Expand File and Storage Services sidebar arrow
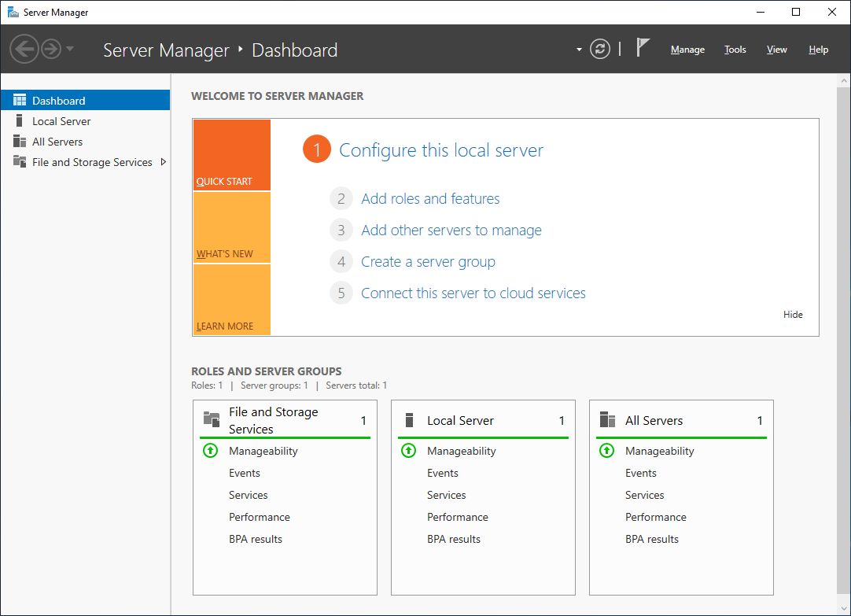Viewport: 851px width, 616px height. (x=163, y=162)
